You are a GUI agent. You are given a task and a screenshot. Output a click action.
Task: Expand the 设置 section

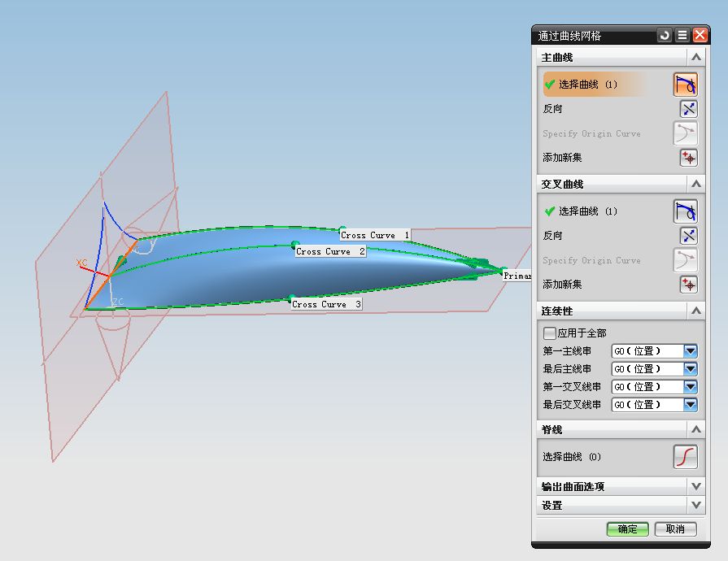pyautogui.click(x=696, y=505)
